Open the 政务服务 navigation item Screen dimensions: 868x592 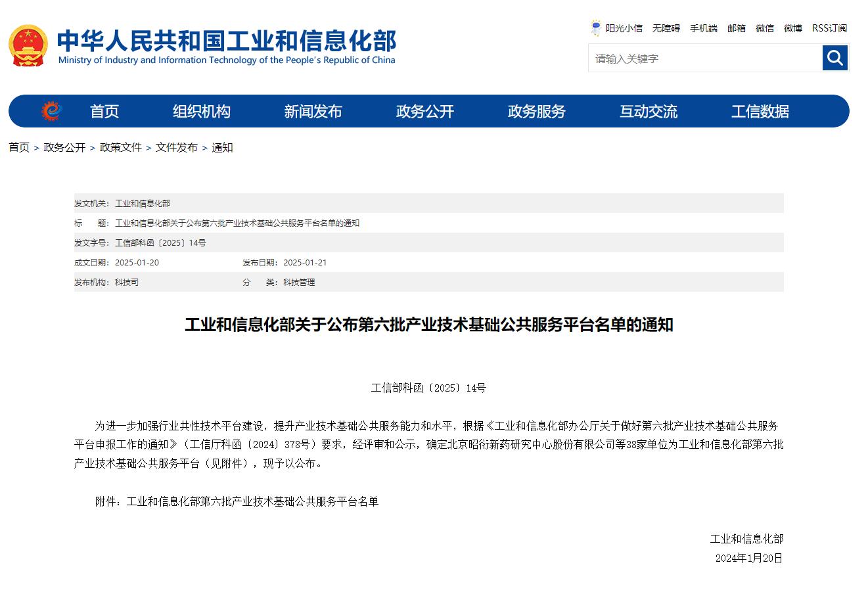point(536,112)
